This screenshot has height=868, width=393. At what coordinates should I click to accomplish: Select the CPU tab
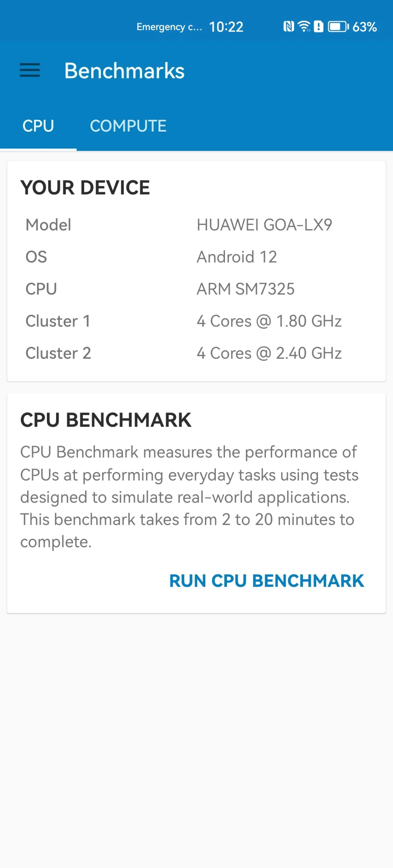click(x=38, y=126)
